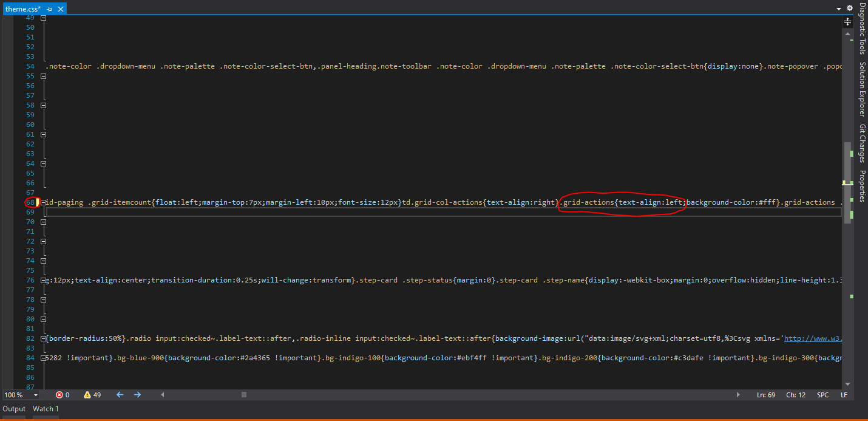Image resolution: width=868 pixels, height=421 pixels.
Task: Collapse the code block at line 72
Action: pos(43,241)
